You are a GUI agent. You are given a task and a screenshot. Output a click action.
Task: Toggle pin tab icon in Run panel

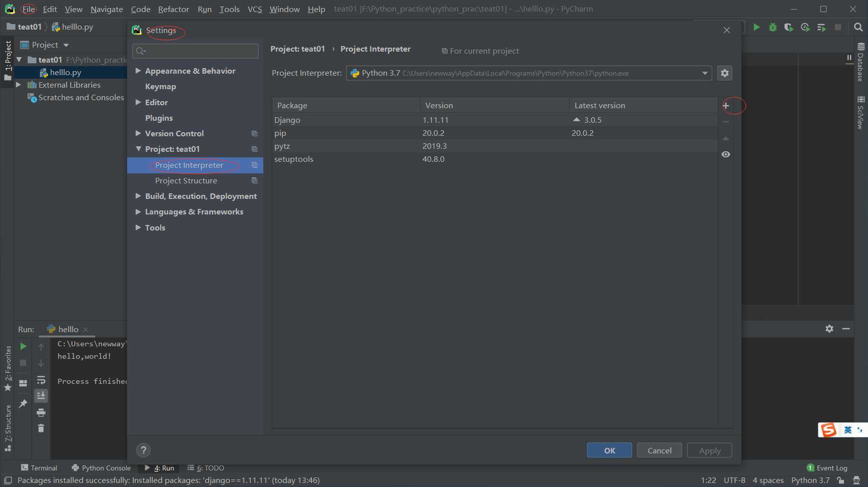click(23, 403)
